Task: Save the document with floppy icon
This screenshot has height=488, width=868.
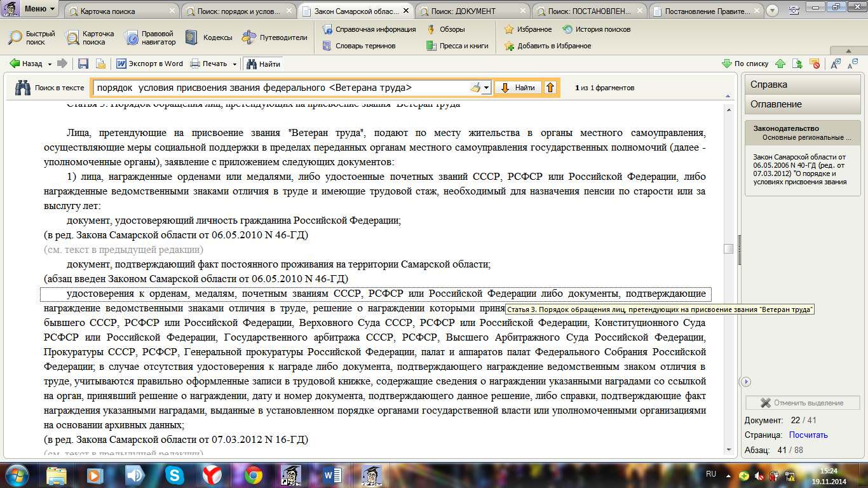Action: click(83, 64)
